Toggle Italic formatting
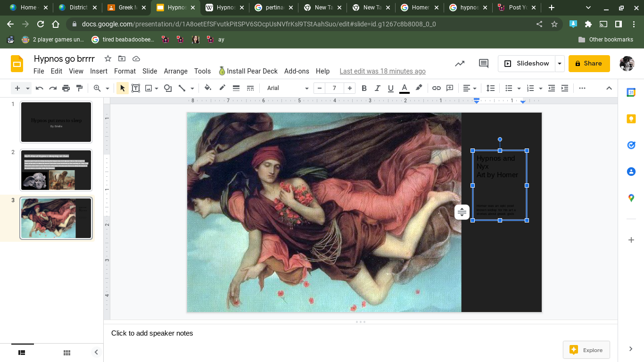The image size is (644, 362). (377, 88)
